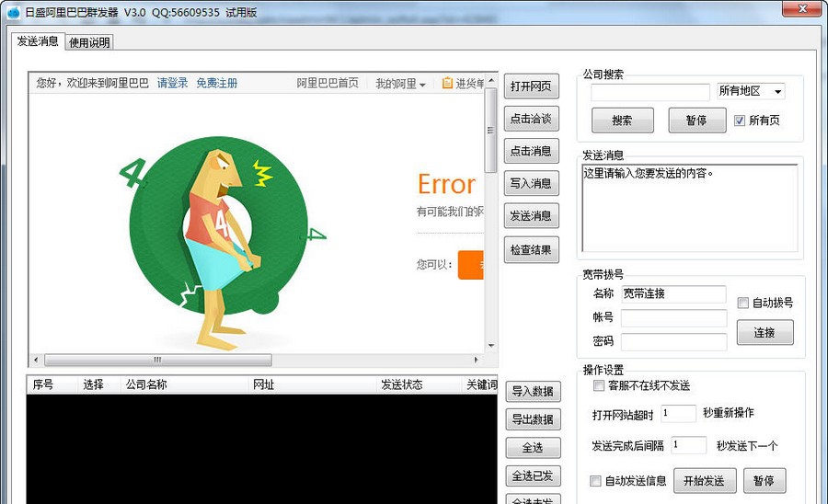Click the orange button after 您可以
This screenshot has height=504, width=828.
pyautogui.click(x=470, y=265)
